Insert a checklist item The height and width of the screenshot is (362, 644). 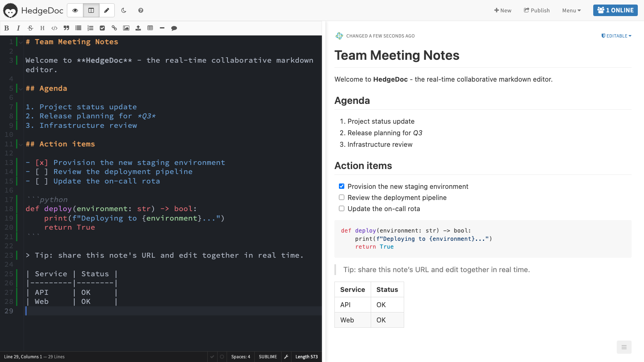pyautogui.click(x=102, y=28)
